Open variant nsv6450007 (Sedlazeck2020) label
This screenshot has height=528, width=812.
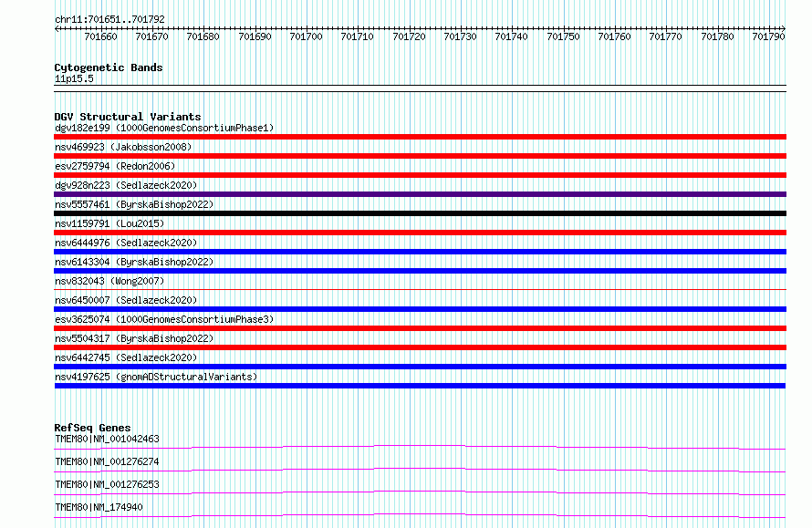click(x=126, y=300)
